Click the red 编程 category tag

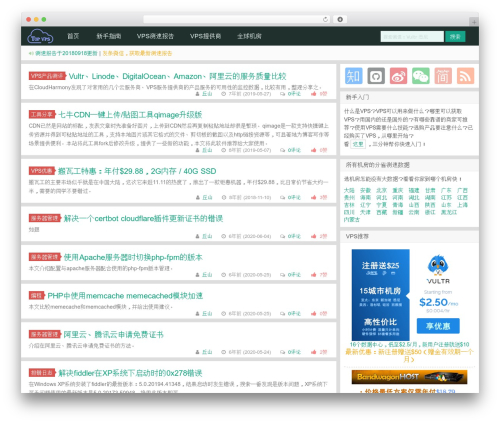37,296
